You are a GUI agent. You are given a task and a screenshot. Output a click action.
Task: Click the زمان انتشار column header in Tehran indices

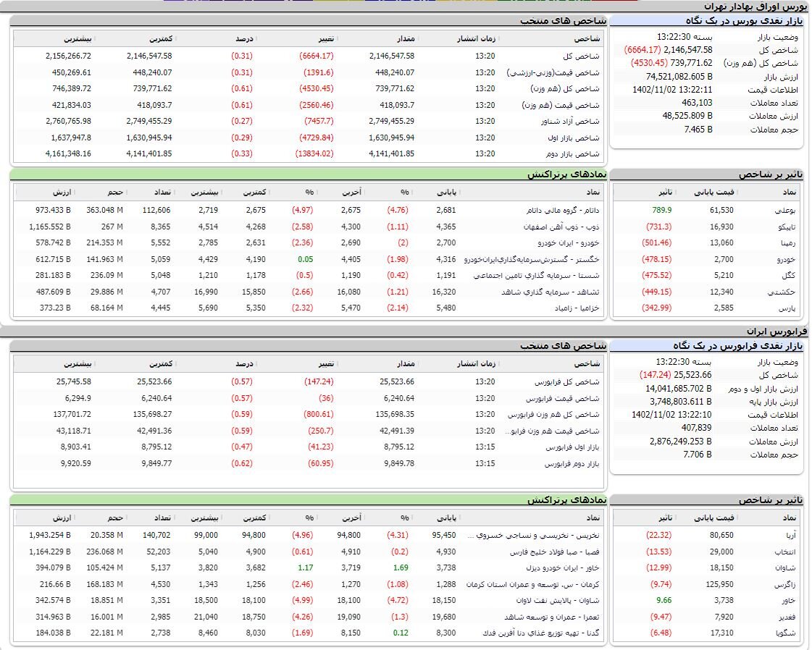pyautogui.click(x=477, y=38)
